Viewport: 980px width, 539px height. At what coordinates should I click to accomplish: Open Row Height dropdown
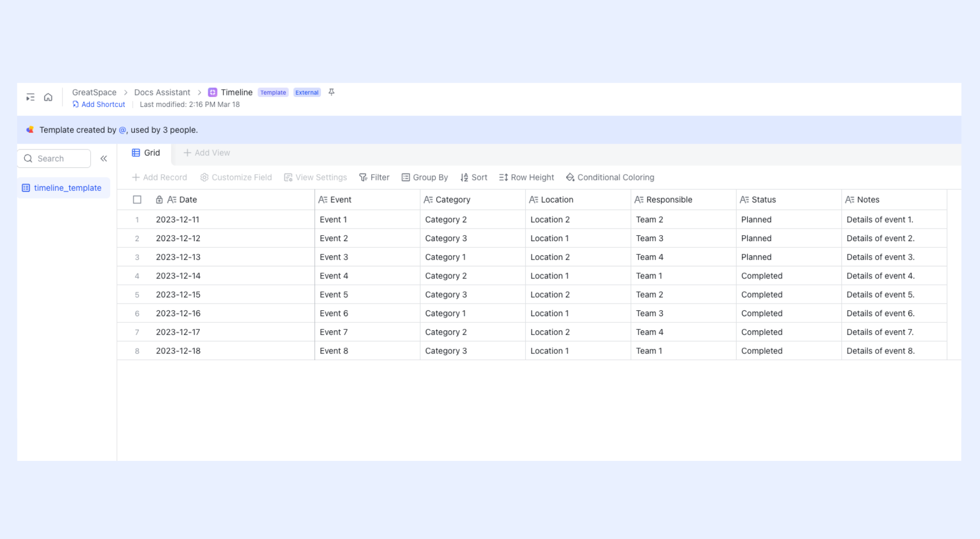[526, 177]
